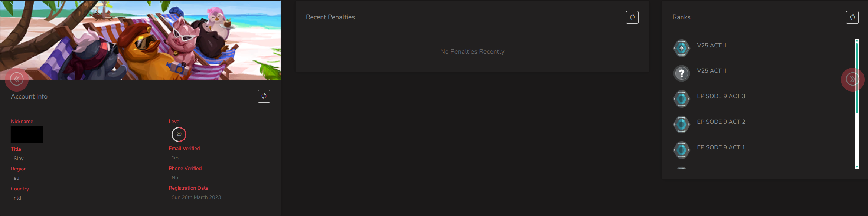This screenshot has width=868, height=216.
Task: Click the beach player card banner
Action: pyautogui.click(x=140, y=40)
